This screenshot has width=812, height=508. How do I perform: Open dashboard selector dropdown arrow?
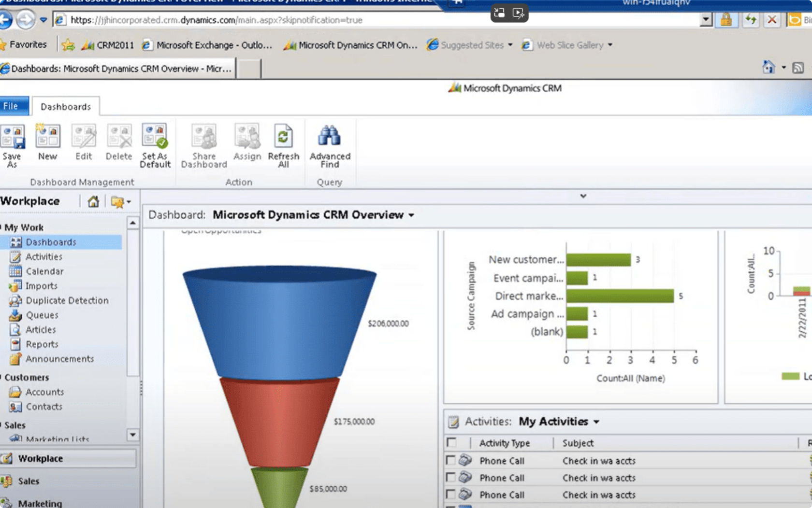point(411,215)
